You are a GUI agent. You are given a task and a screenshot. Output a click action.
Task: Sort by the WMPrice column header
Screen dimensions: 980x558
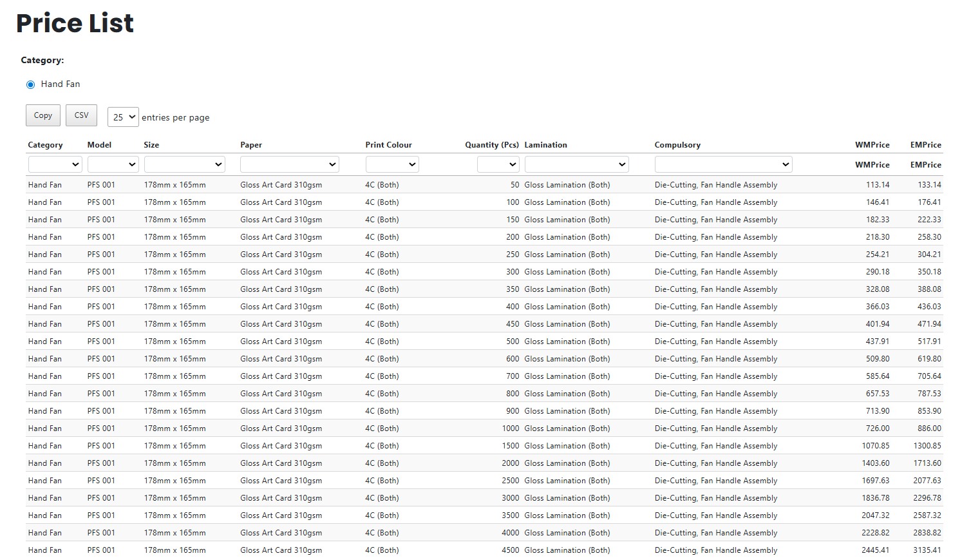[872, 145]
